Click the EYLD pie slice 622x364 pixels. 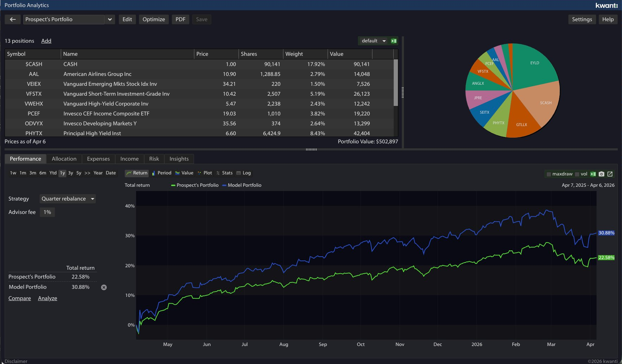534,64
